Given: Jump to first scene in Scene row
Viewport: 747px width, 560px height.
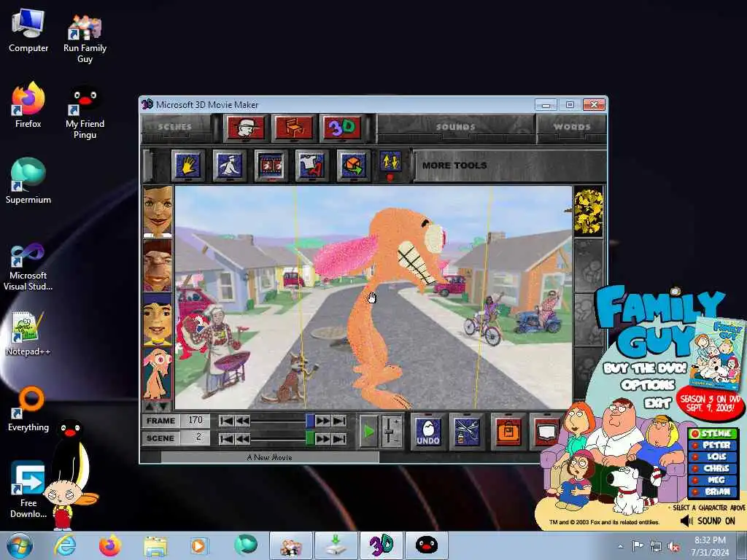Looking at the screenshot, I should 227,438.
